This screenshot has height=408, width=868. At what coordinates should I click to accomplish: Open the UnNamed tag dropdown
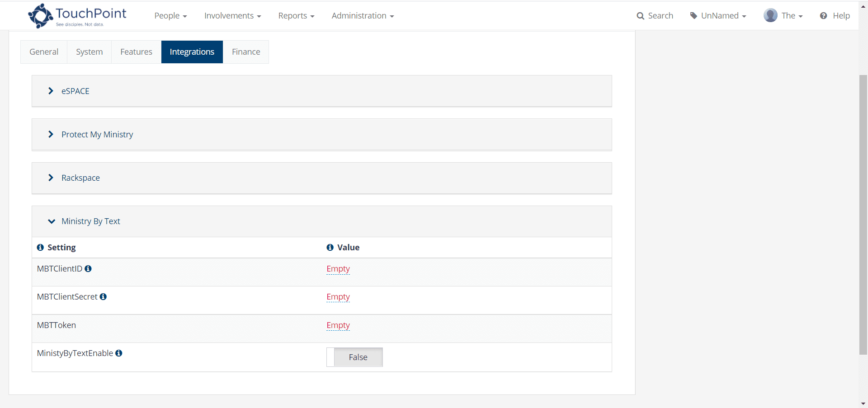point(718,16)
